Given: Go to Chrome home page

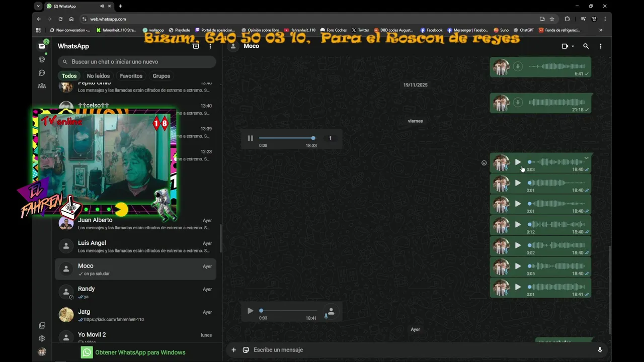Looking at the screenshot, I should 71,19.
